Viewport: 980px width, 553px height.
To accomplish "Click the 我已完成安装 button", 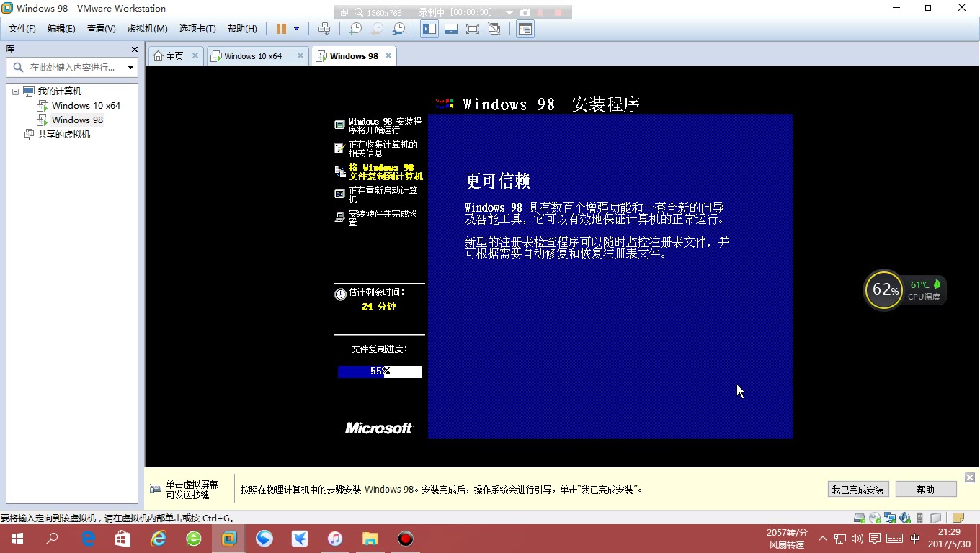I will point(857,489).
